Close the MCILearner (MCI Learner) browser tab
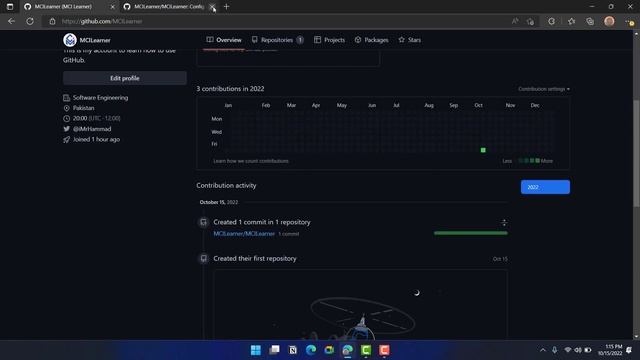This screenshot has height=360, width=640. point(113,7)
